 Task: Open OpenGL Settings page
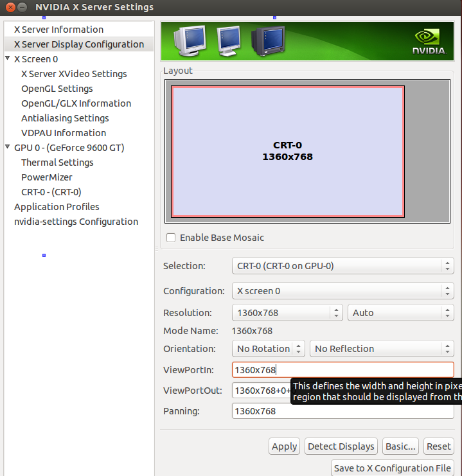[x=57, y=89]
